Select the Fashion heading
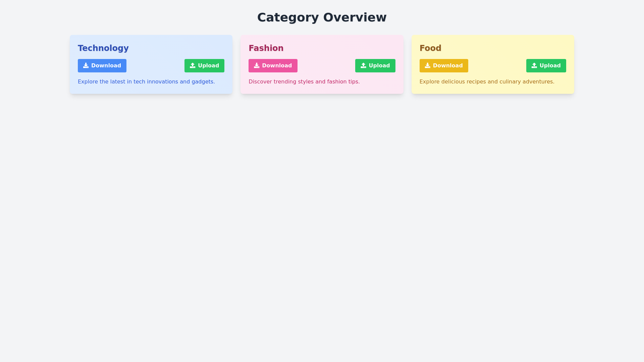 [x=266, y=48]
